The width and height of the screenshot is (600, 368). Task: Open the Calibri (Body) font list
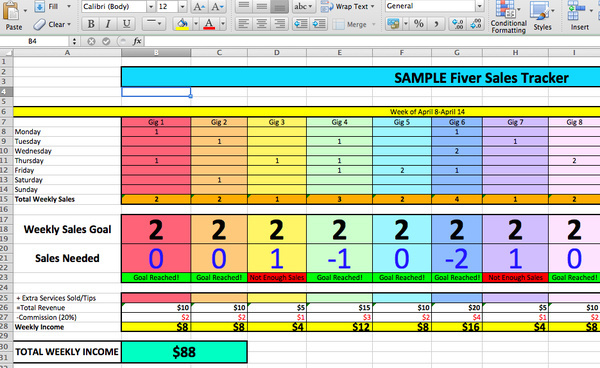point(151,7)
